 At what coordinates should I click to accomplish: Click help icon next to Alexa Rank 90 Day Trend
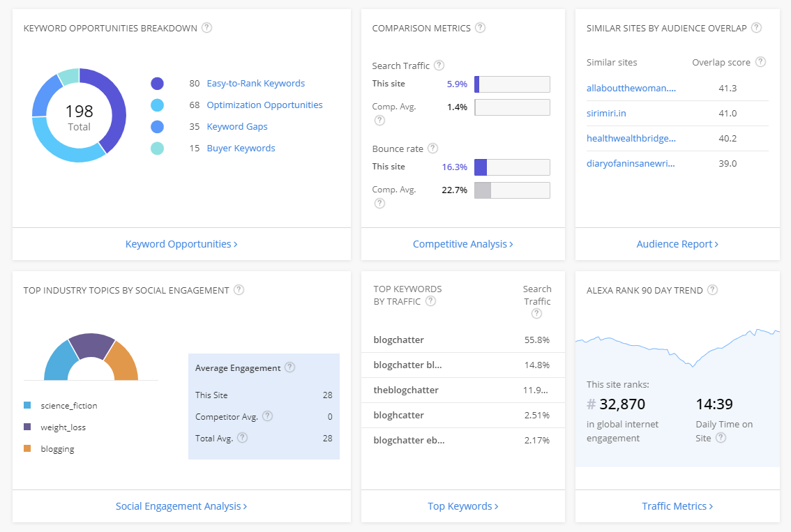click(713, 290)
